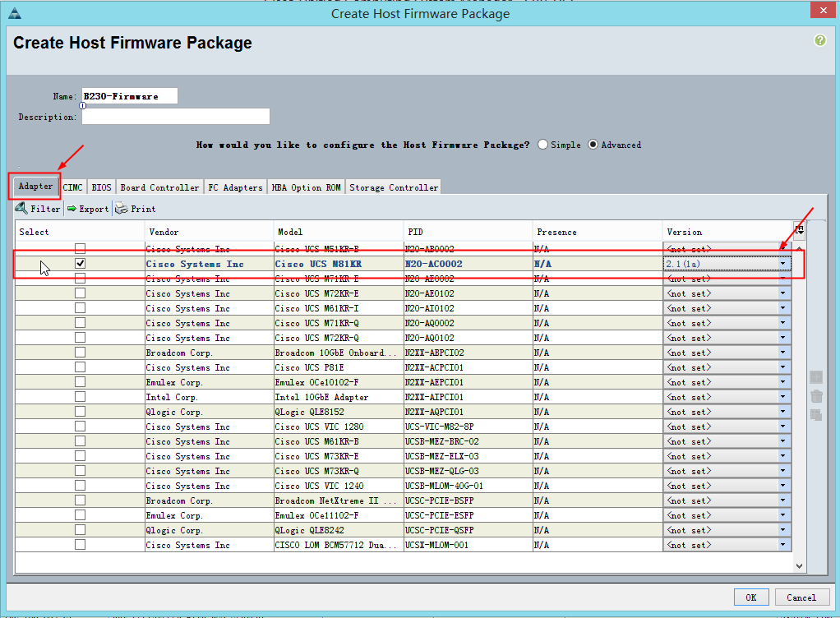Check the Intel 10GbE Adapter checkbox
Screen dimensions: 840x618
pyautogui.click(x=80, y=397)
